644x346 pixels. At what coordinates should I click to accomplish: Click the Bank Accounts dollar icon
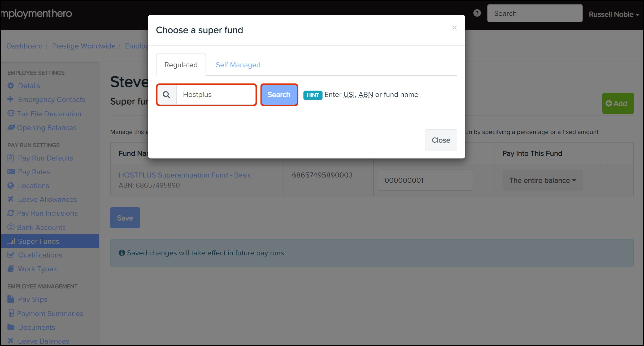point(11,227)
